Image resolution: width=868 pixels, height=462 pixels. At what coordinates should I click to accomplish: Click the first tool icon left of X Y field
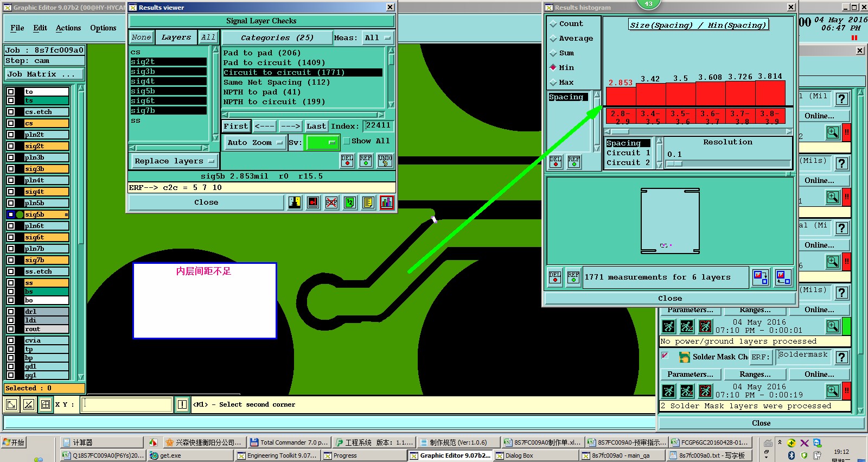(x=11, y=404)
